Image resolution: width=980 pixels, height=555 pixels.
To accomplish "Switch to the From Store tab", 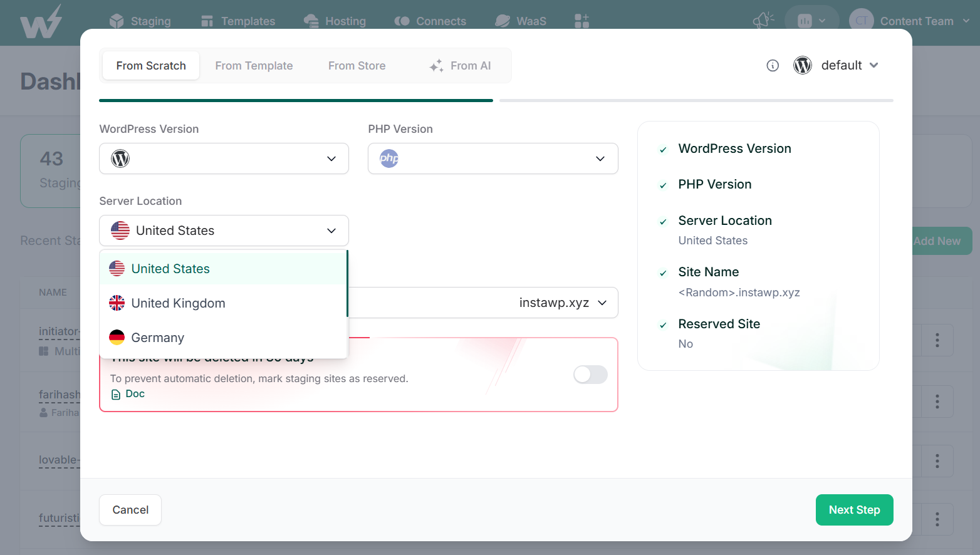I will 357,66.
